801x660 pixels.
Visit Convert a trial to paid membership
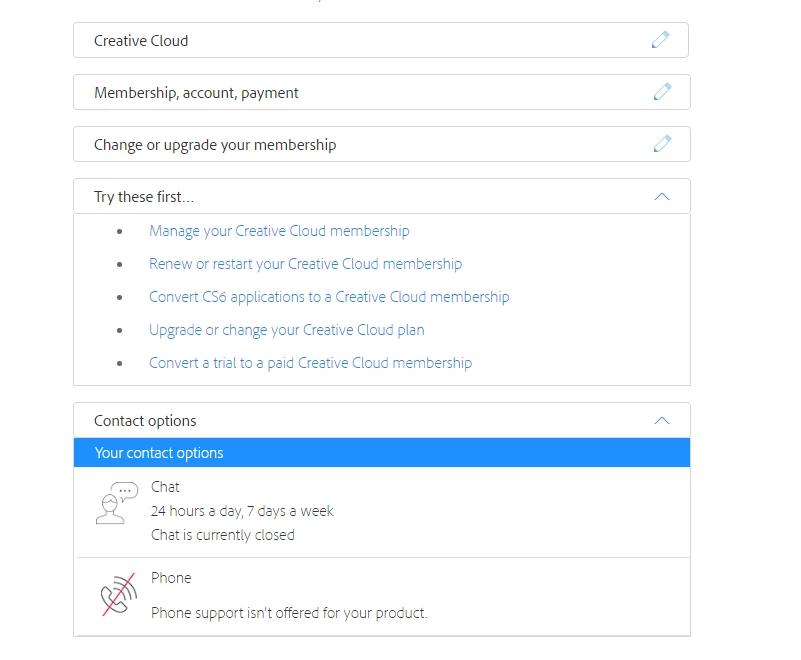310,363
